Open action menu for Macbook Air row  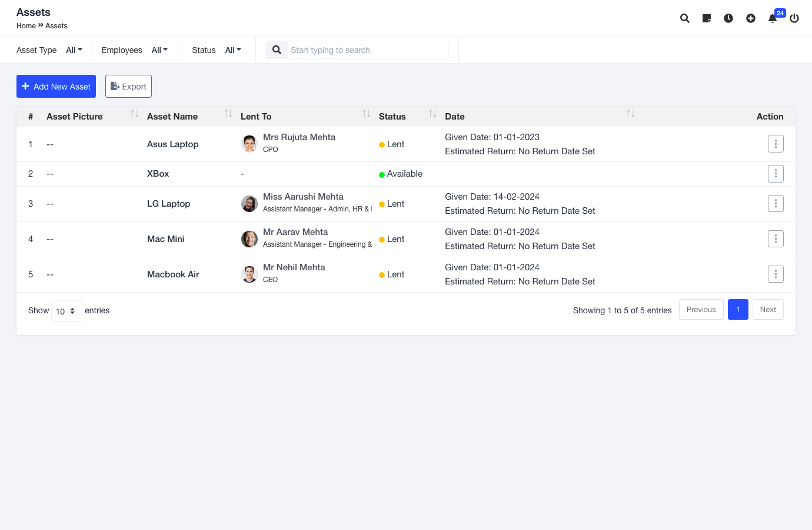coord(776,274)
